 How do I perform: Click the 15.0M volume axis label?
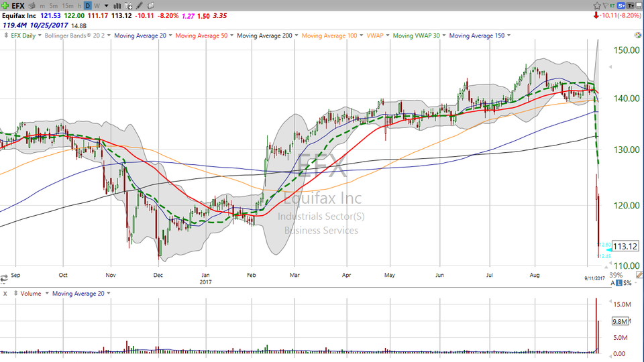(623, 304)
